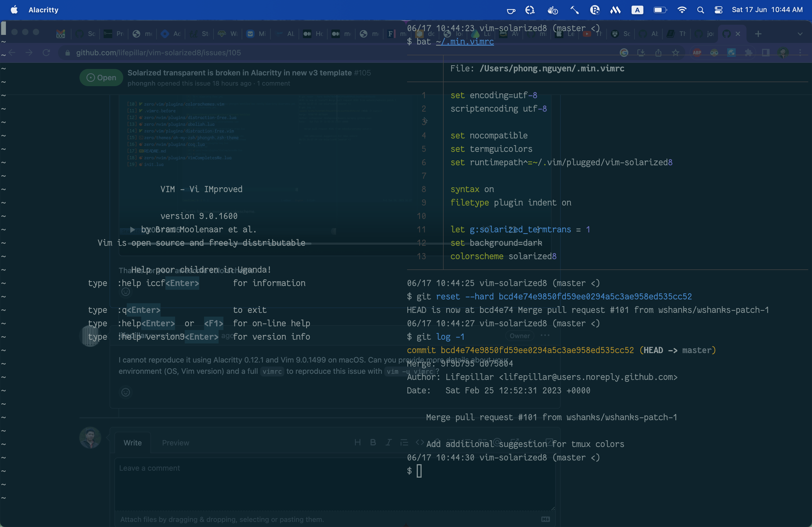Click the Bold formatting icon
Viewport: 812px width, 527px height.
pos(373,442)
